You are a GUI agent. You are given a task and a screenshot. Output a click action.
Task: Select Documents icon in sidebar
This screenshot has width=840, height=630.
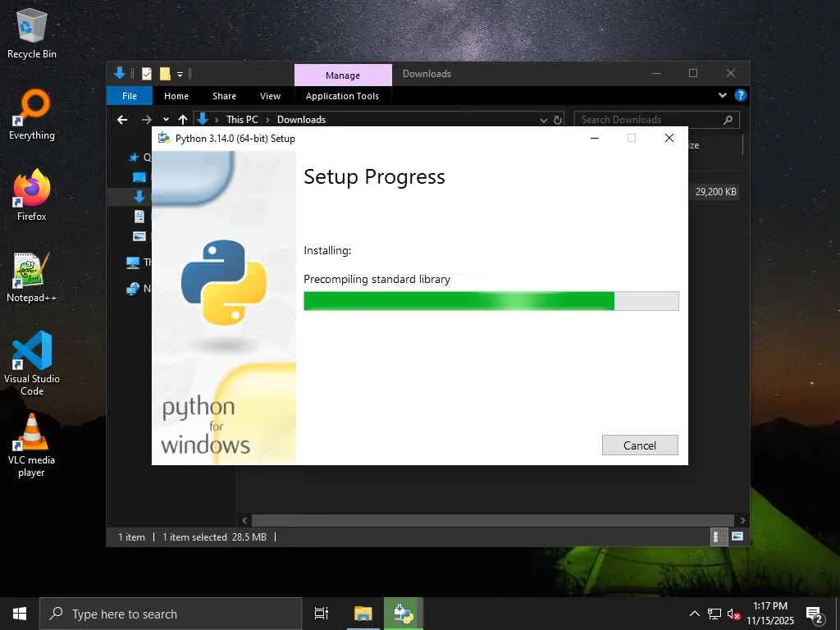(139, 217)
